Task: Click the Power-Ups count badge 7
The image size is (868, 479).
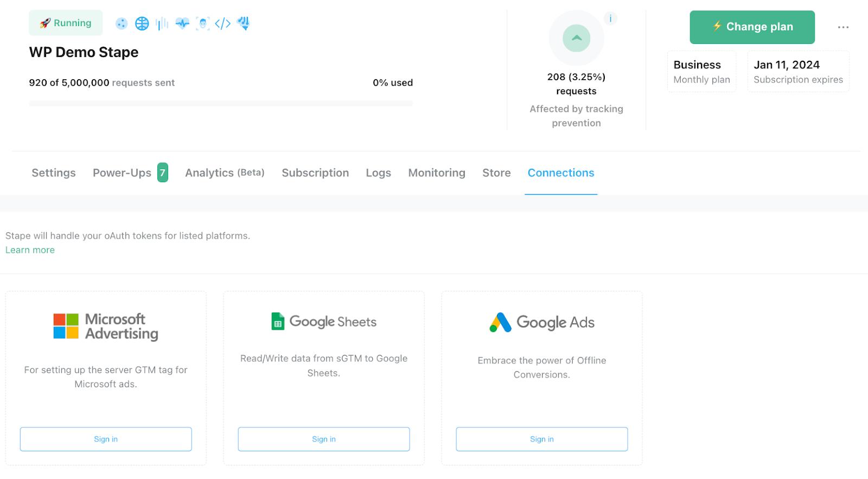Action: (x=163, y=173)
